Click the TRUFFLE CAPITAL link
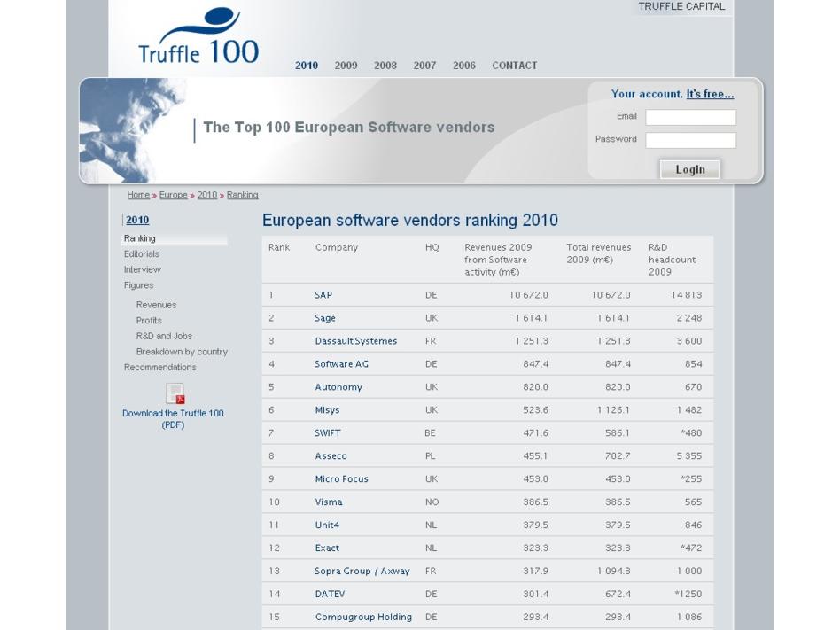The width and height of the screenshot is (840, 630). 681,6
